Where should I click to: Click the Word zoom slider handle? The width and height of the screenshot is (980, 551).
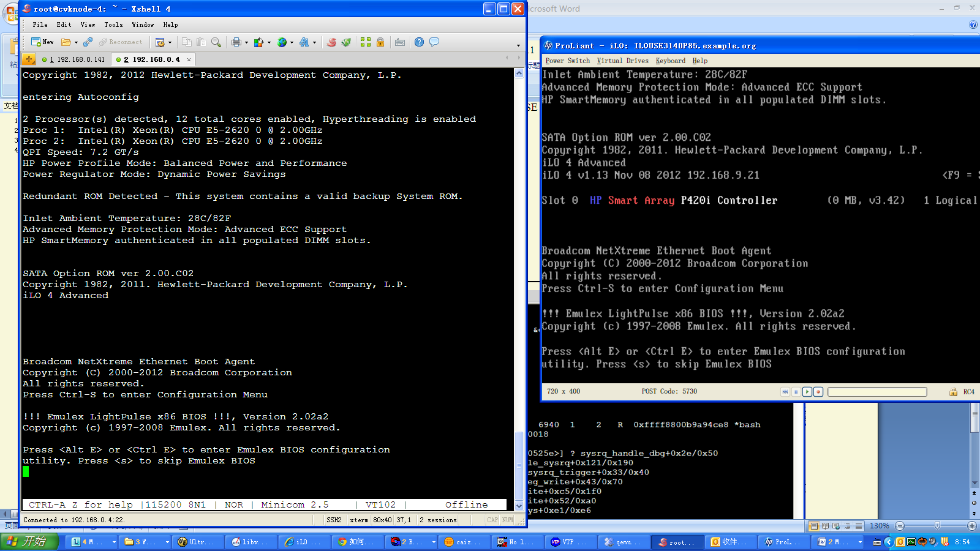(x=937, y=526)
